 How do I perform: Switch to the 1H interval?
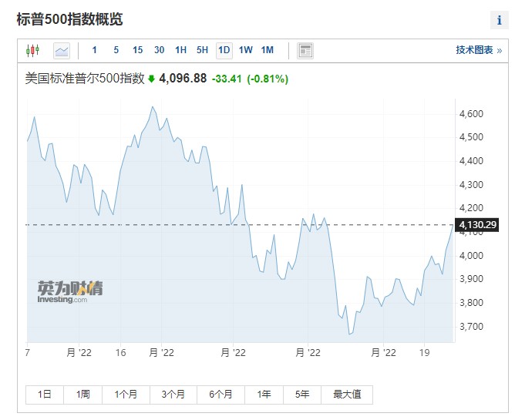pos(180,50)
